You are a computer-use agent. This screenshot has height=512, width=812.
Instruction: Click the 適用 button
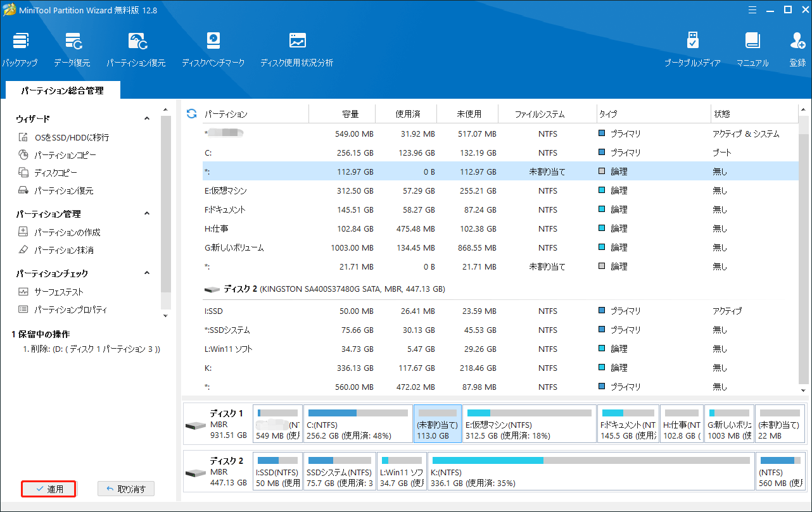point(49,489)
